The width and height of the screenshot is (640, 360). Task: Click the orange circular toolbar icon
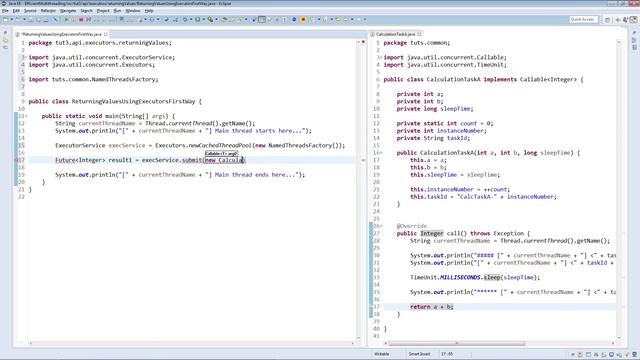coord(303,20)
